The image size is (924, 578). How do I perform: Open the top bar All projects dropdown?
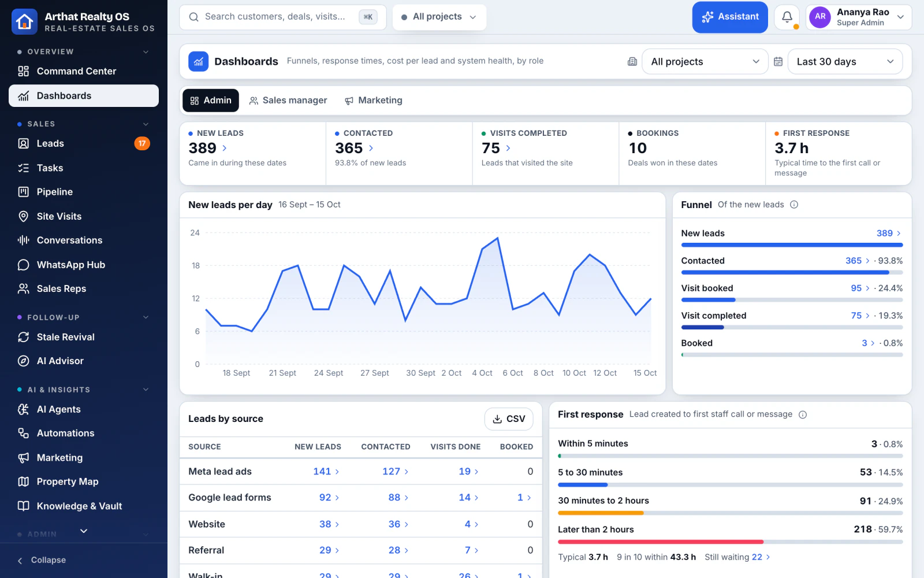(439, 17)
